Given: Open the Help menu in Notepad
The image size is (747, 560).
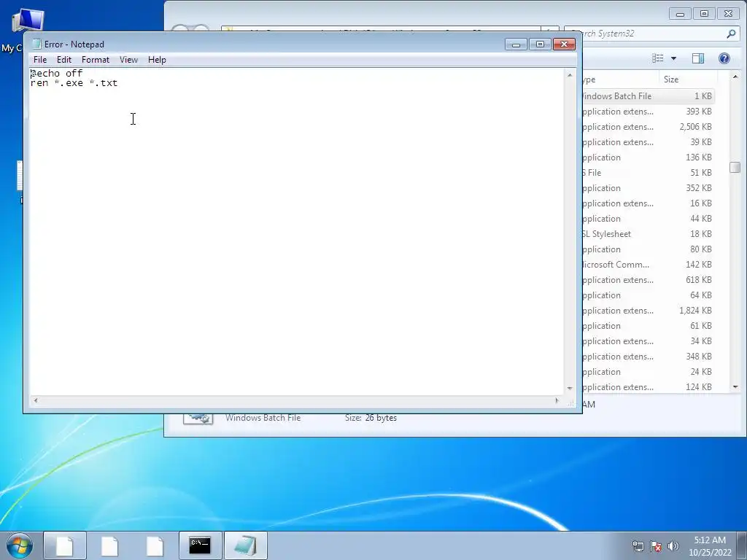Looking at the screenshot, I should (157, 60).
